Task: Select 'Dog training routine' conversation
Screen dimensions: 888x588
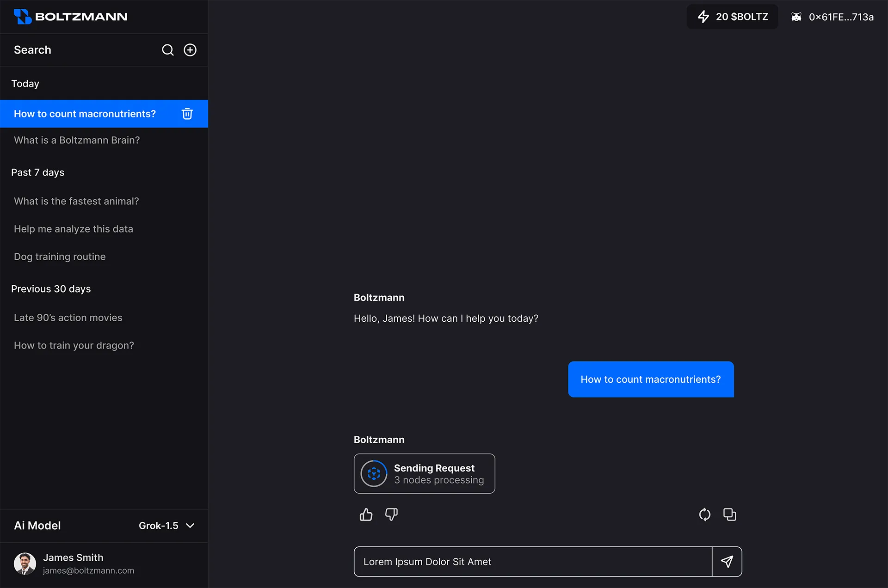Action: (60, 257)
